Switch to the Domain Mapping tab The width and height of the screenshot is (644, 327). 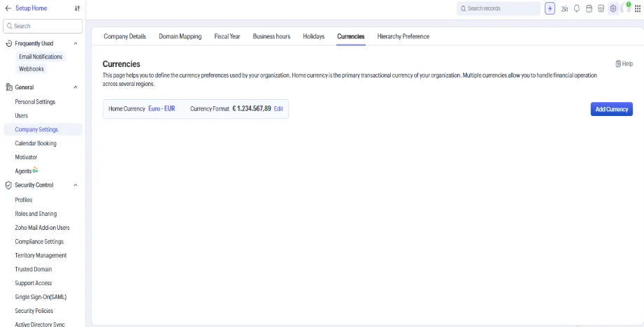180,36
